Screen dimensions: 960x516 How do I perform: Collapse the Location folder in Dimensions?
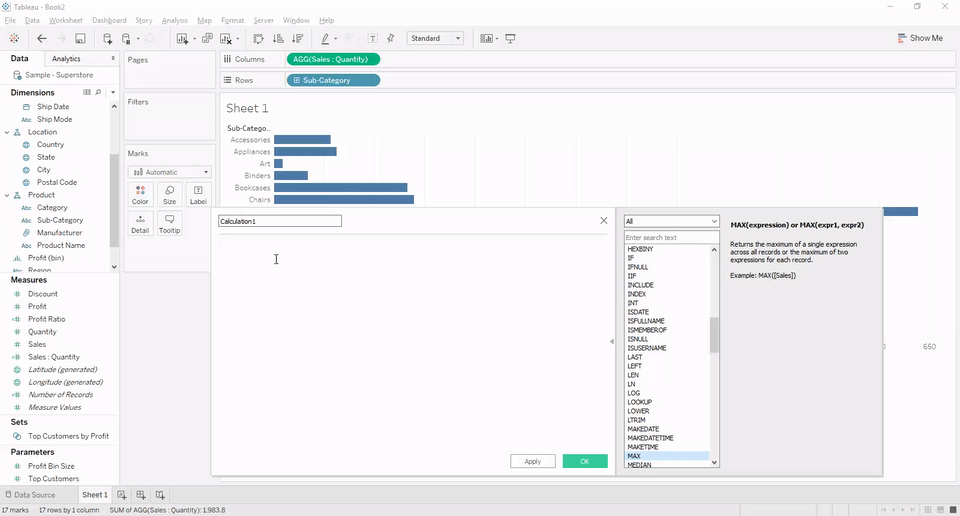[x=6, y=132]
